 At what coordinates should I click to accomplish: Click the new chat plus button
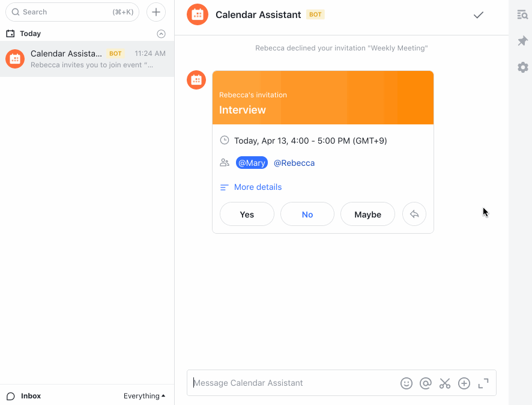click(x=156, y=12)
